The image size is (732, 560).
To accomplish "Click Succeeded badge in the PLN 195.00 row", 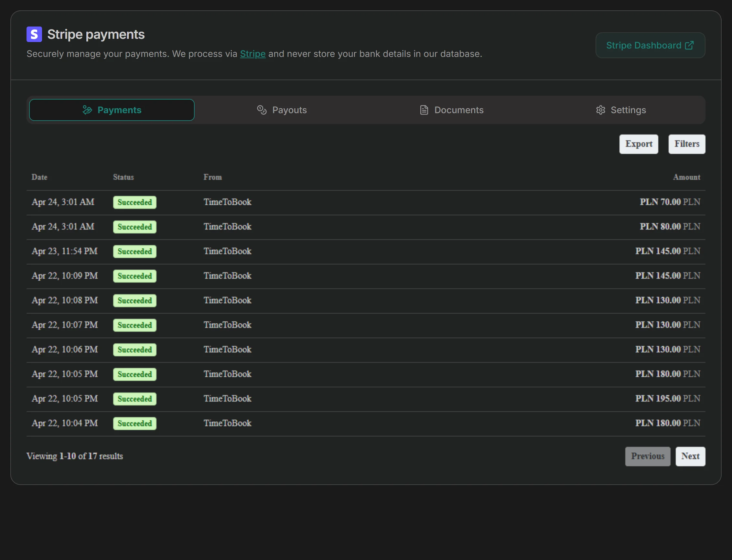I will [x=135, y=399].
